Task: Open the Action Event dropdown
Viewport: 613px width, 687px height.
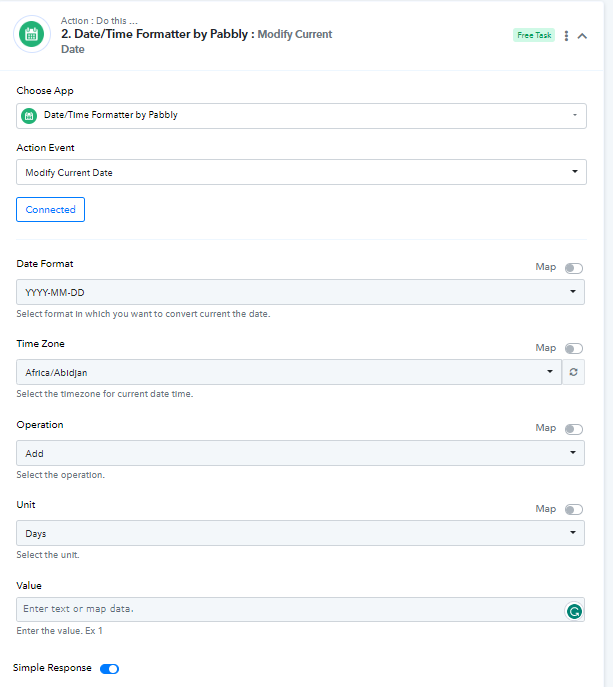Action: pos(301,172)
